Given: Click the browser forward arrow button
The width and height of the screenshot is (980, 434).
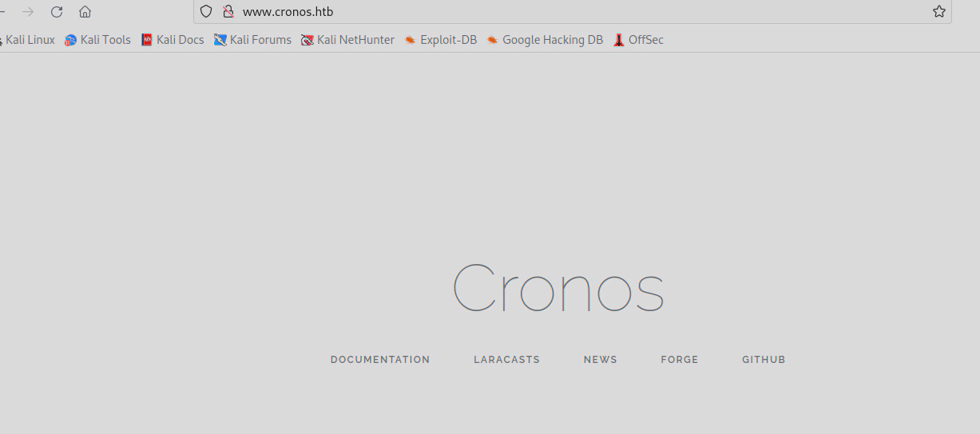Looking at the screenshot, I should tap(28, 12).
